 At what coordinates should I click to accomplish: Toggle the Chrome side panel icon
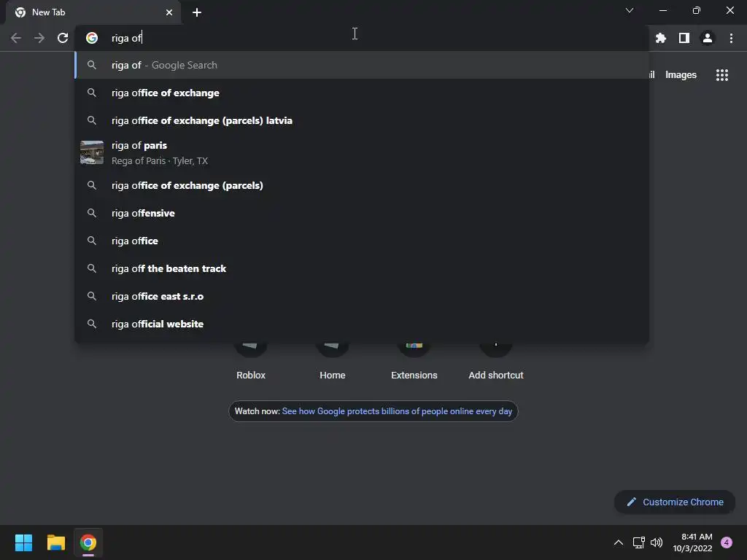[684, 38]
